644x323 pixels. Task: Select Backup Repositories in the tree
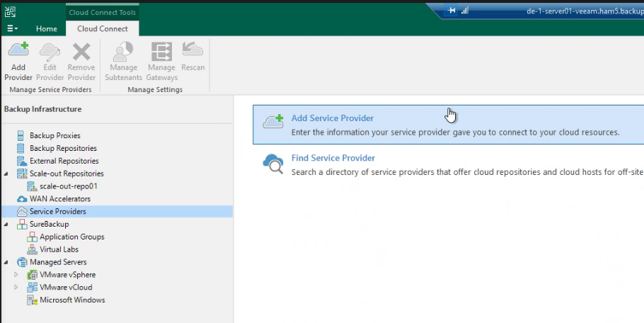point(63,148)
